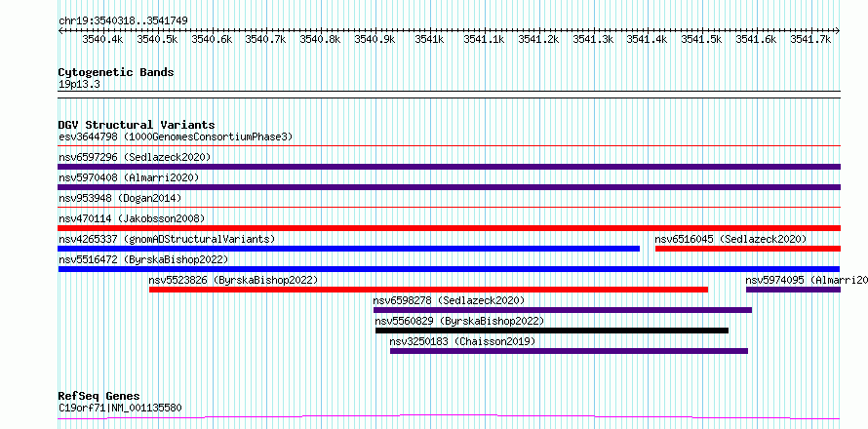Screen dimensions: 868x429
Task: Open nsv4265337 gnomAD variant label
Action: (167, 239)
